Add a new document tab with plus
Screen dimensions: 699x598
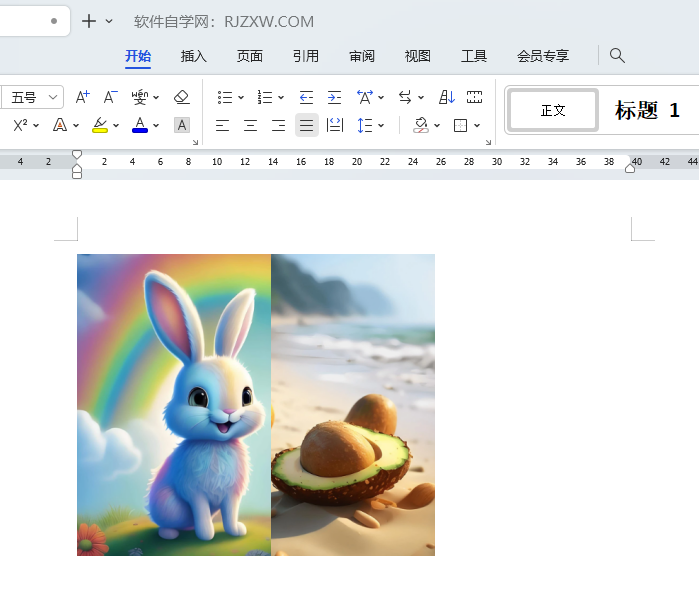pyautogui.click(x=89, y=21)
